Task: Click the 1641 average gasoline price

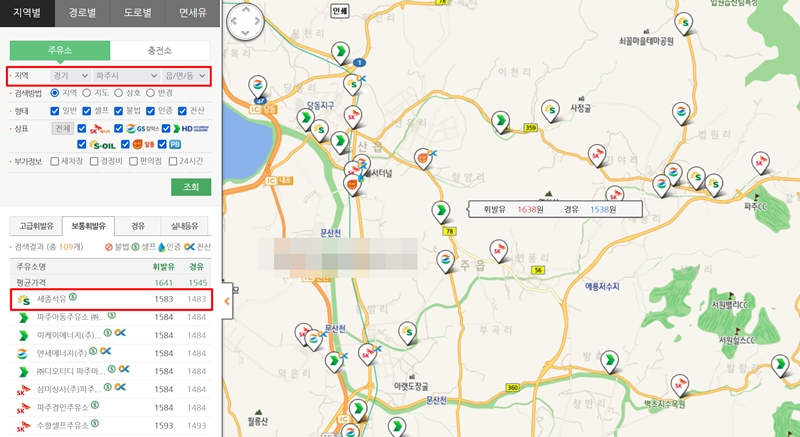Action: pos(164,282)
